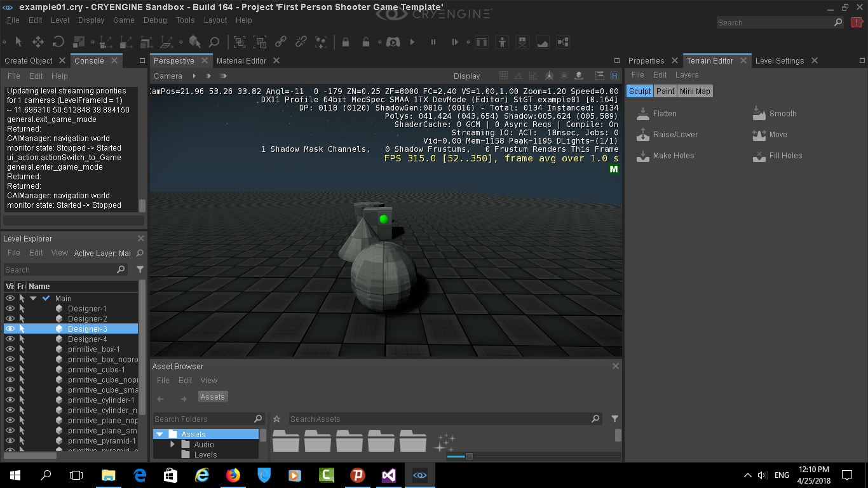Select the Make Holes terrain tool
This screenshot has width=868, height=488.
point(665,156)
